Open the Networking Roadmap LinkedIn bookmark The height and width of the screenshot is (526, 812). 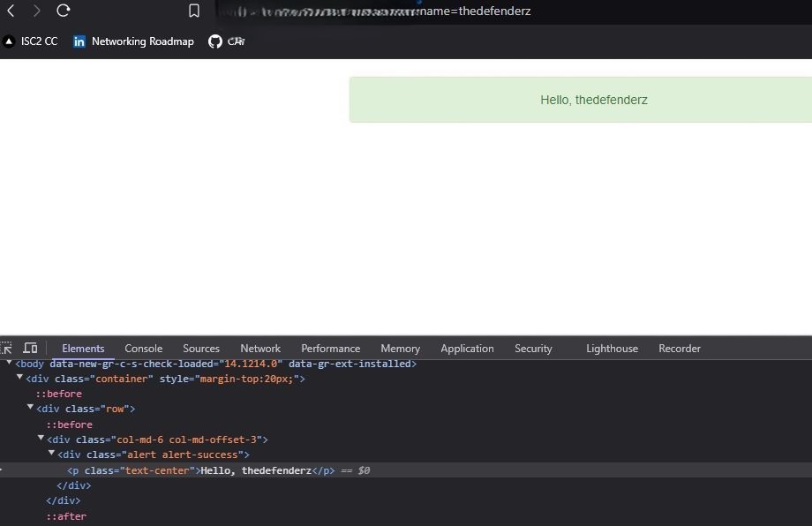pos(133,41)
